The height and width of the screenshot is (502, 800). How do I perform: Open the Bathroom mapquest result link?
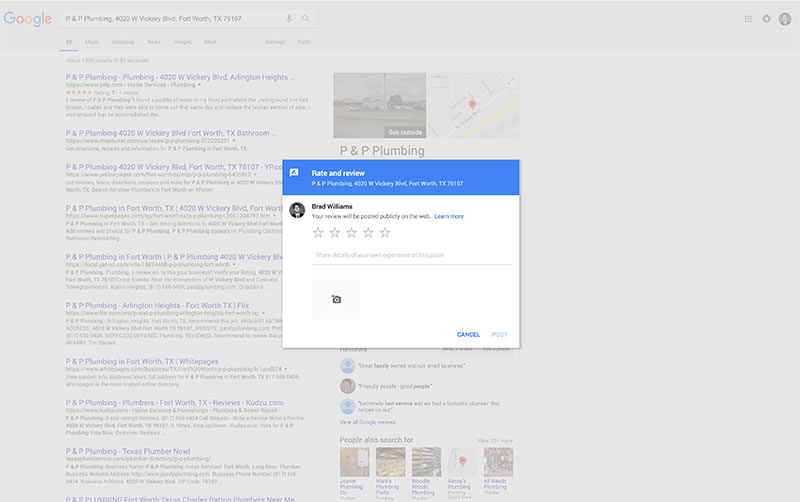(x=171, y=133)
